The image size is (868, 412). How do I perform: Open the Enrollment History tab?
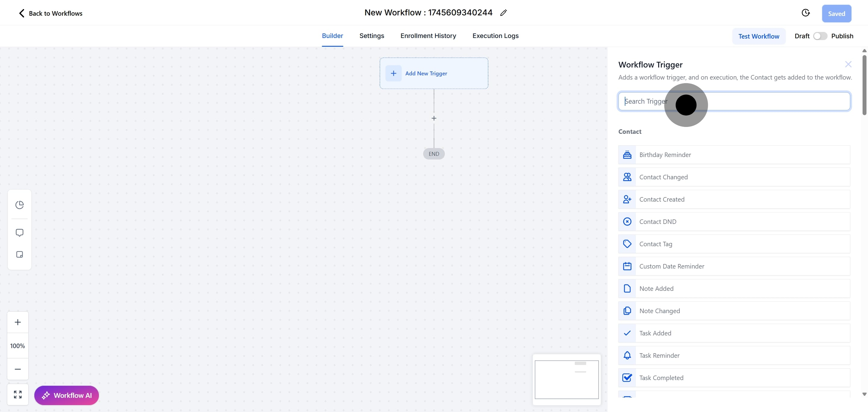428,36
